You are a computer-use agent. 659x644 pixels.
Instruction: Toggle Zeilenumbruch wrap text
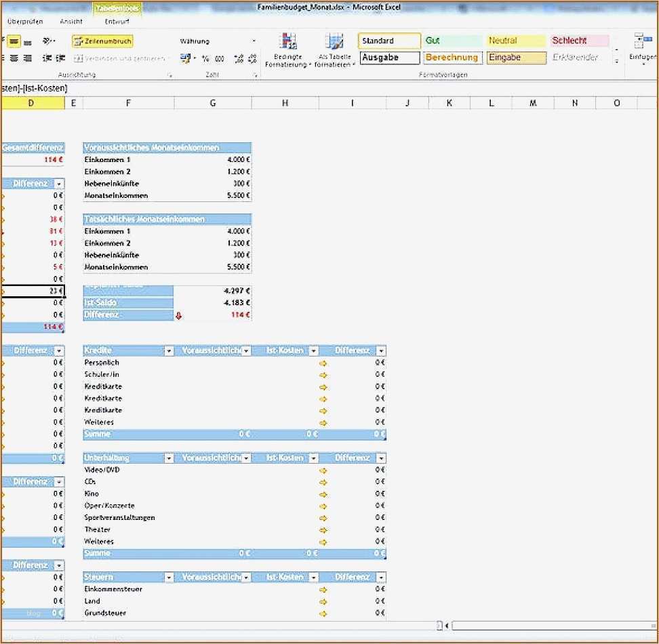point(102,41)
